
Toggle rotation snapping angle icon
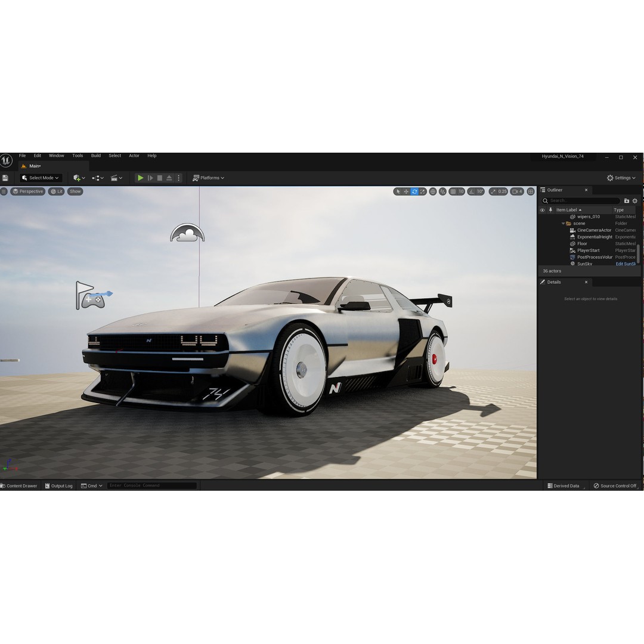click(x=472, y=191)
